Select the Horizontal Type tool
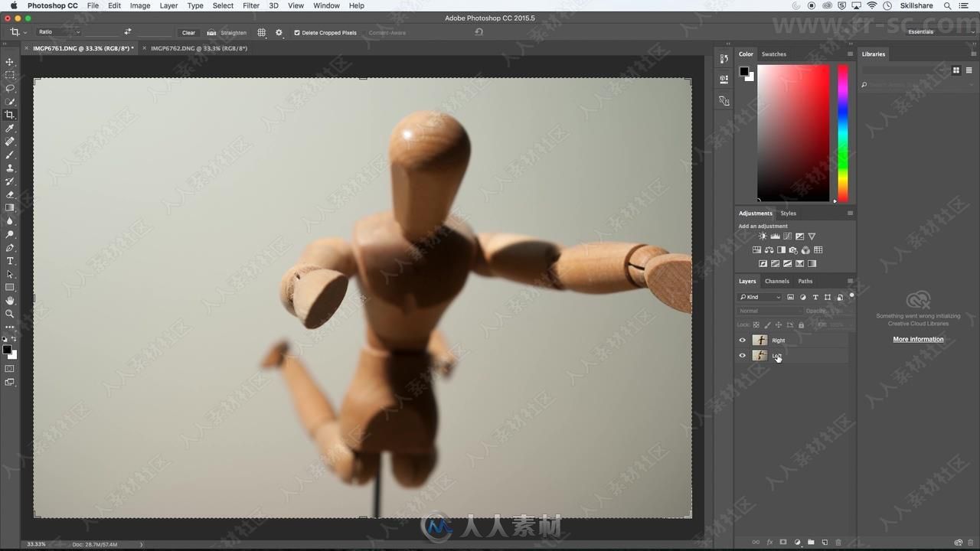This screenshot has width=980, height=551. [x=10, y=261]
